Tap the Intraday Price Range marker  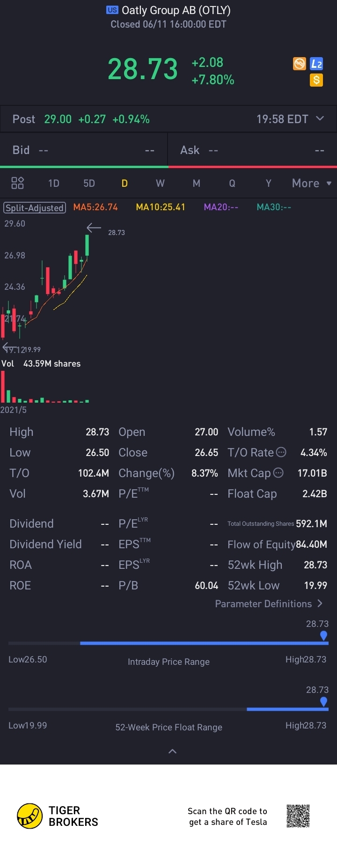point(323,635)
